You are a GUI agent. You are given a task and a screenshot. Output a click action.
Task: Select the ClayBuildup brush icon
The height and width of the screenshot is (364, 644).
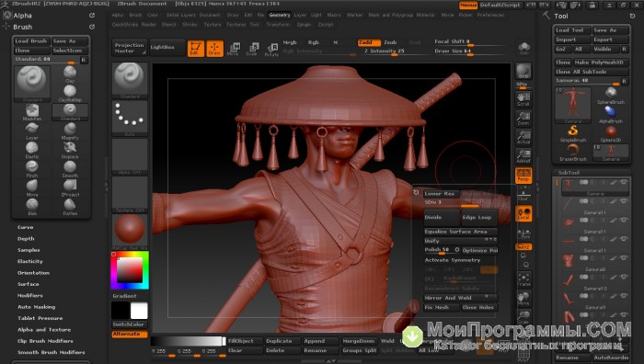[70, 93]
